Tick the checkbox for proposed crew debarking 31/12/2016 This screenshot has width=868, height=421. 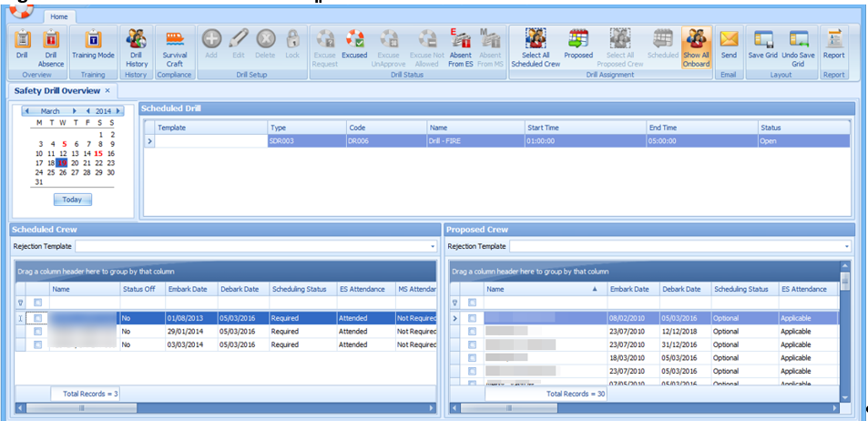coord(472,344)
